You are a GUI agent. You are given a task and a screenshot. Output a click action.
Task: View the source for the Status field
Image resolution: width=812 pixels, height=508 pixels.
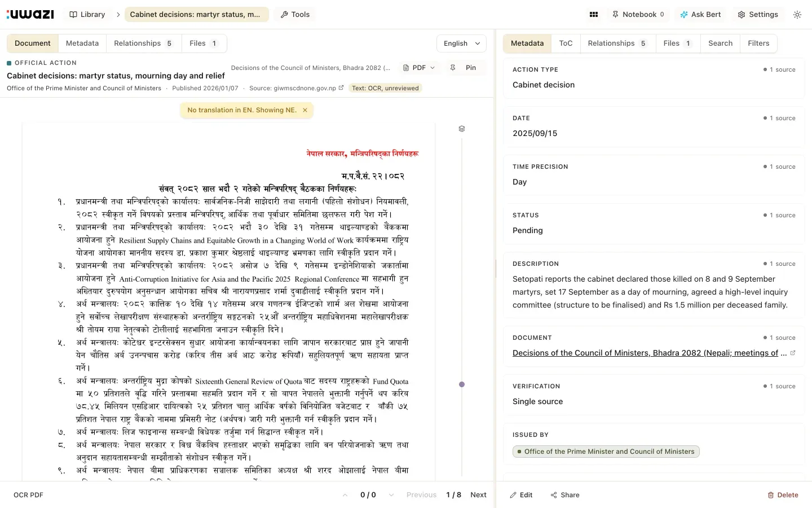[x=780, y=215]
